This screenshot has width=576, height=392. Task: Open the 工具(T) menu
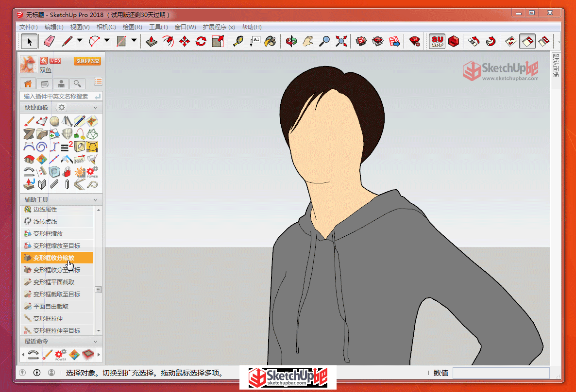pos(158,27)
